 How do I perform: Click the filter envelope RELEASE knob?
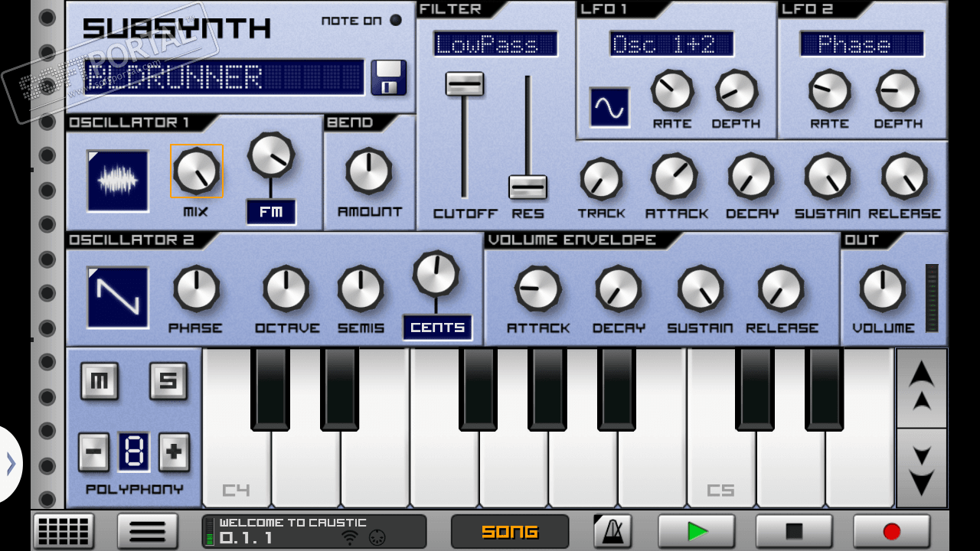[x=904, y=176]
